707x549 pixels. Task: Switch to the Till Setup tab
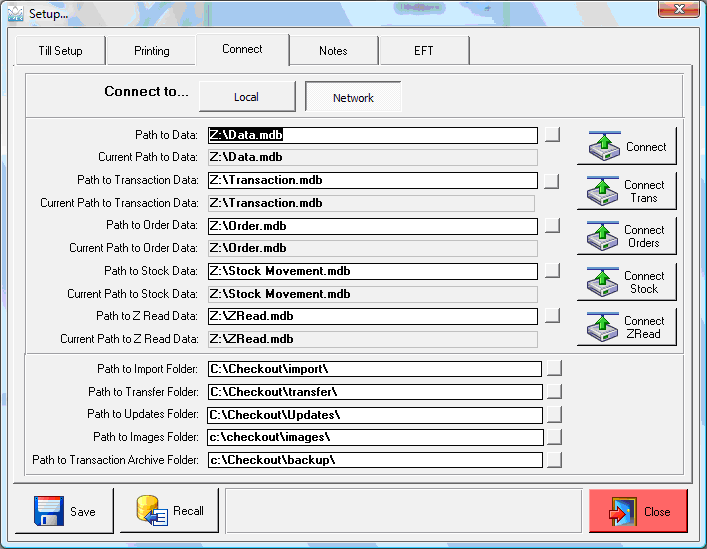[60, 51]
